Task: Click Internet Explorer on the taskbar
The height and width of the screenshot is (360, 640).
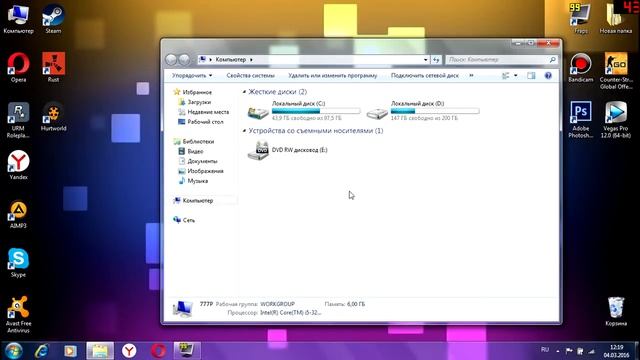Action: [x=42, y=351]
